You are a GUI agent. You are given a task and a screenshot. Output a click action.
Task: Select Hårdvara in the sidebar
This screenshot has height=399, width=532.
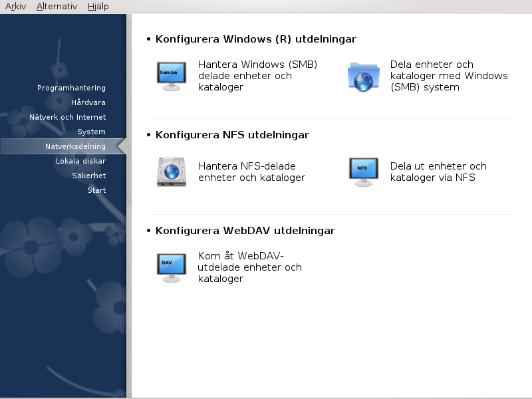click(88, 102)
